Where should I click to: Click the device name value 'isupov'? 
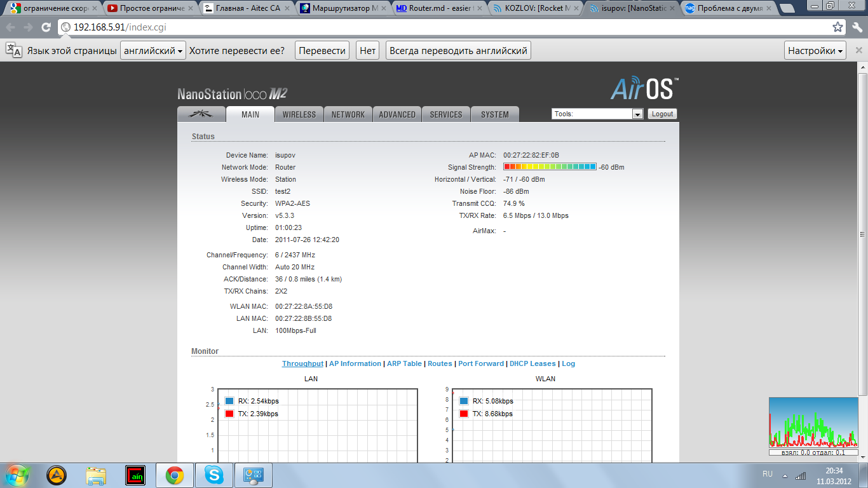[x=285, y=155]
